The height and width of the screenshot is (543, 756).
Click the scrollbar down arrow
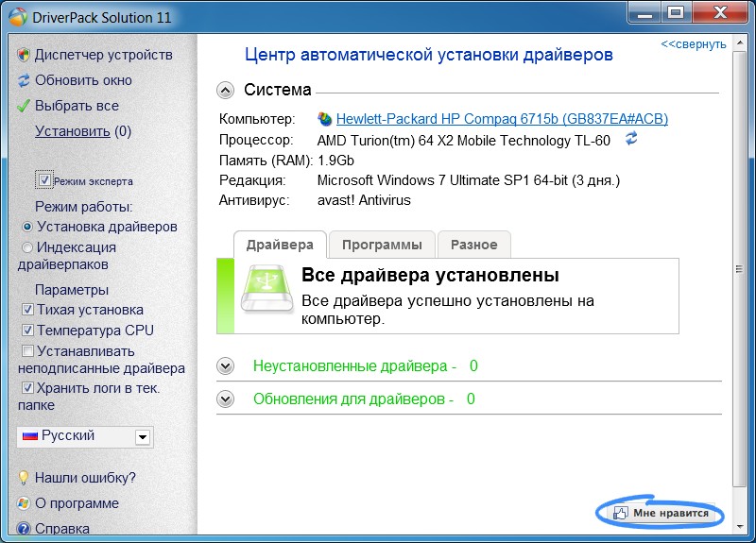[740, 527]
